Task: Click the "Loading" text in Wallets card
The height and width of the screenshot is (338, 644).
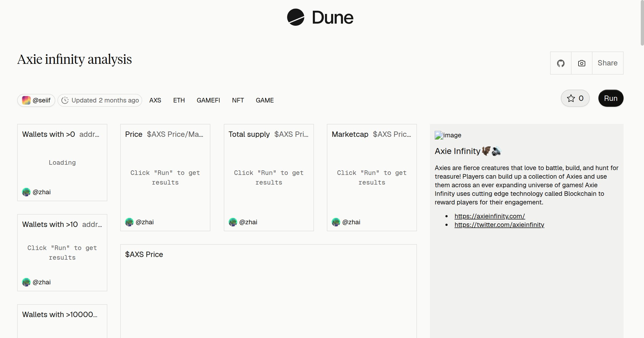Action: tap(62, 163)
